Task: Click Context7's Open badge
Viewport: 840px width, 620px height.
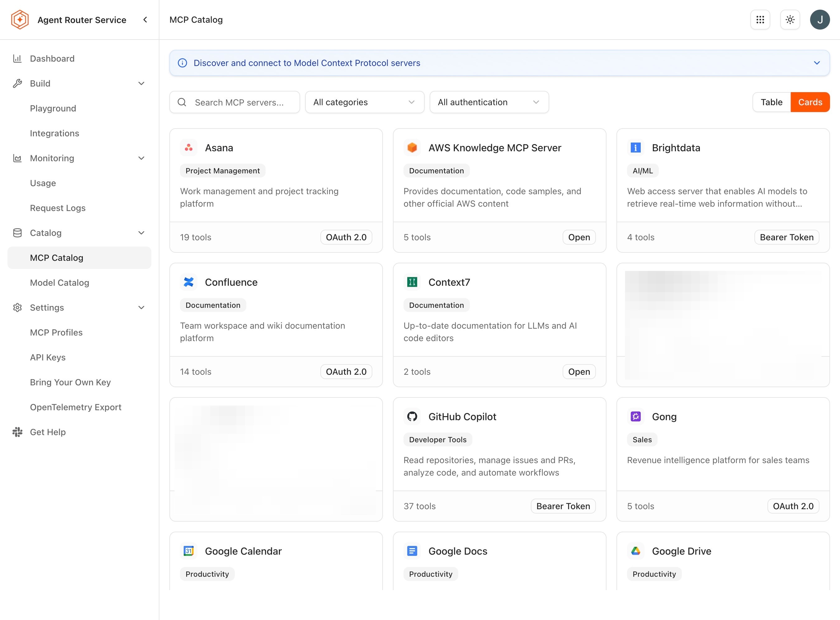Action: [579, 372]
